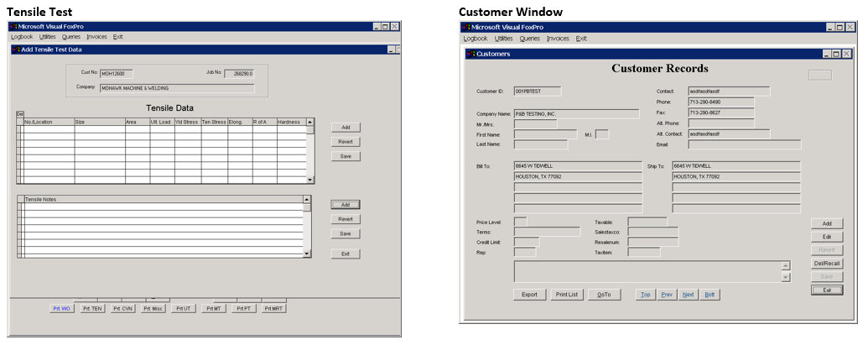Click the Customer ID field showing 001PBTEST
Screen dimensions: 868x345
(538, 91)
